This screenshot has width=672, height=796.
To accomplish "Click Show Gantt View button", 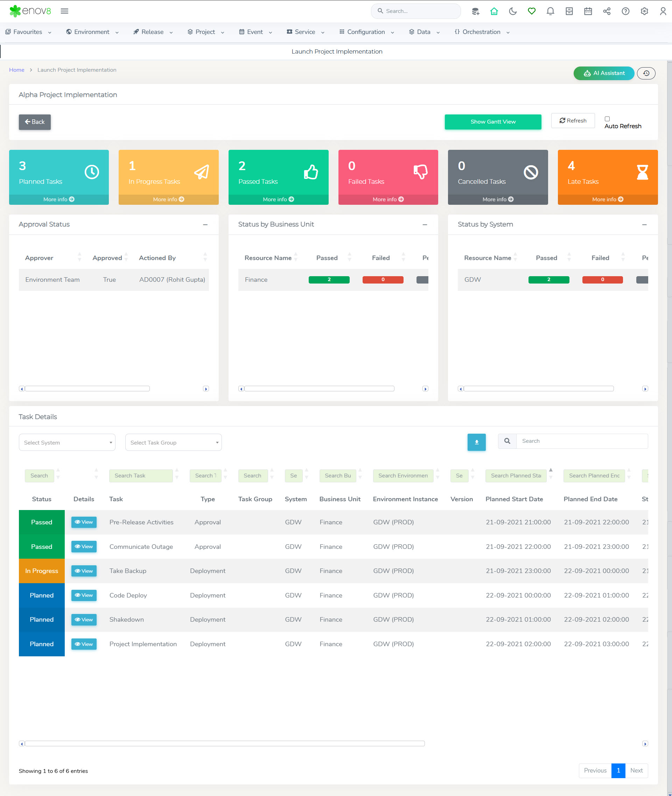I will tap(492, 122).
